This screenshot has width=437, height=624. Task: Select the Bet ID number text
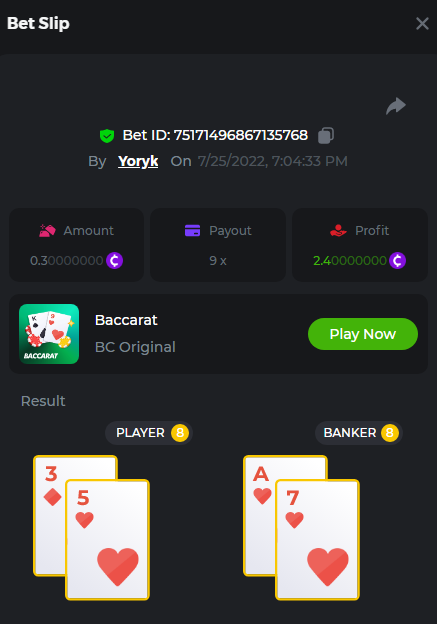241,135
